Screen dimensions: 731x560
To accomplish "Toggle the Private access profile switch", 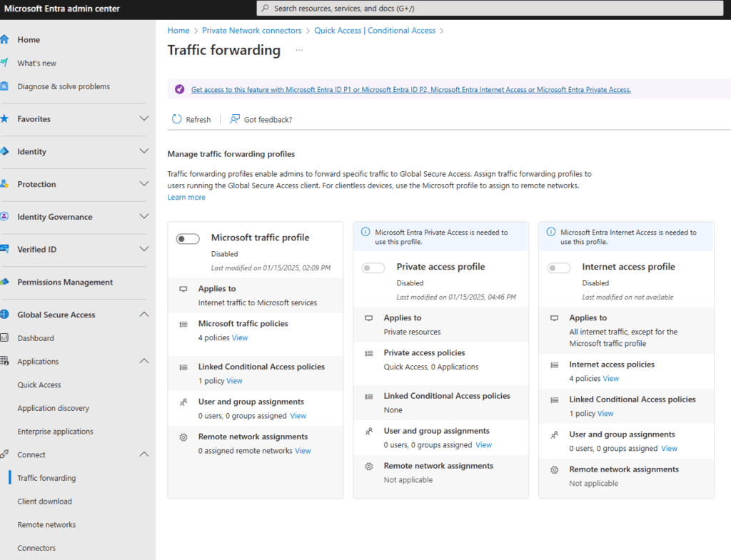I will click(373, 268).
